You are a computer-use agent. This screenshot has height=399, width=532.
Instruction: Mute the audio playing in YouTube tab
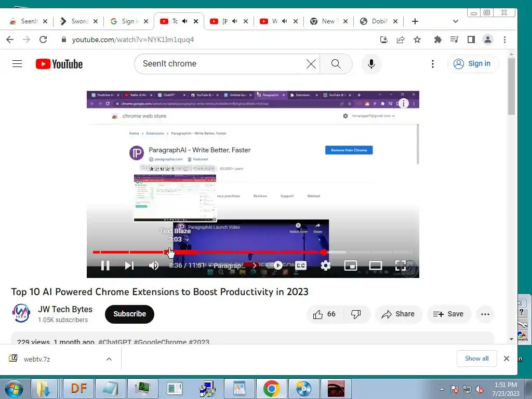[184, 21]
